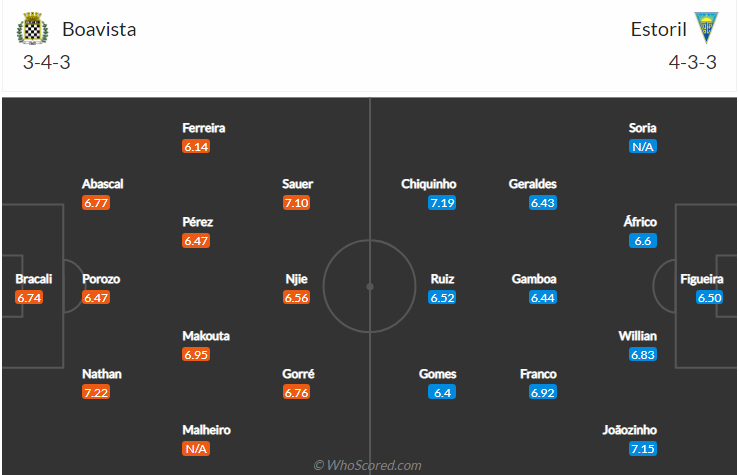Image resolution: width=739 pixels, height=475 pixels.
Task: Select player Abascal on the pitch
Action: pos(102,184)
